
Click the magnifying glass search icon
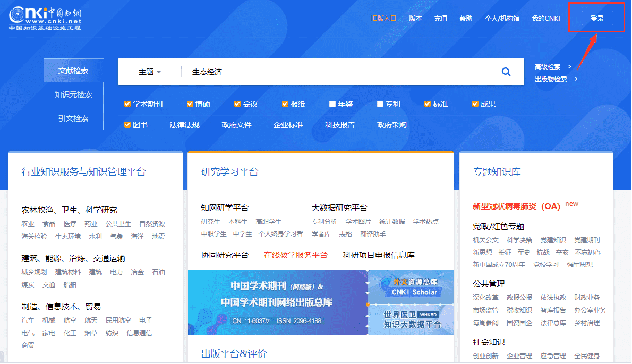(506, 72)
